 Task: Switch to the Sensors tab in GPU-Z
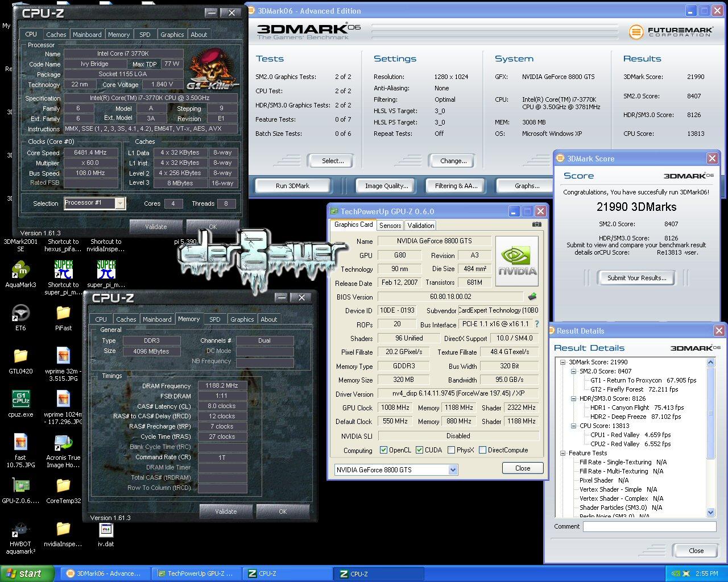pyautogui.click(x=390, y=226)
